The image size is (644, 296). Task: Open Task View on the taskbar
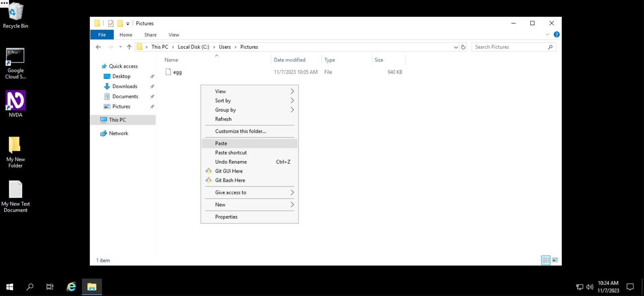tap(50, 287)
